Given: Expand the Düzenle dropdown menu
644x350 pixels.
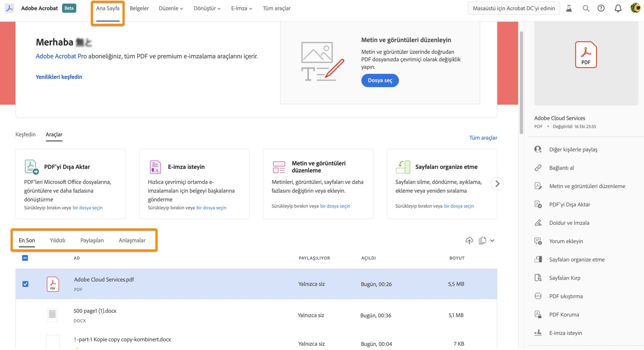Looking at the screenshot, I should 171,8.
